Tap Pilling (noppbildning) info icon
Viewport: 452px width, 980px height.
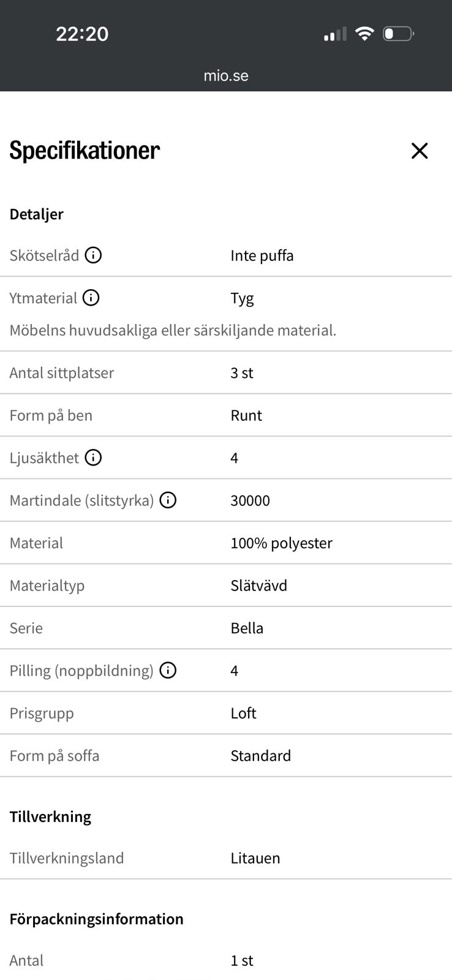point(168,671)
